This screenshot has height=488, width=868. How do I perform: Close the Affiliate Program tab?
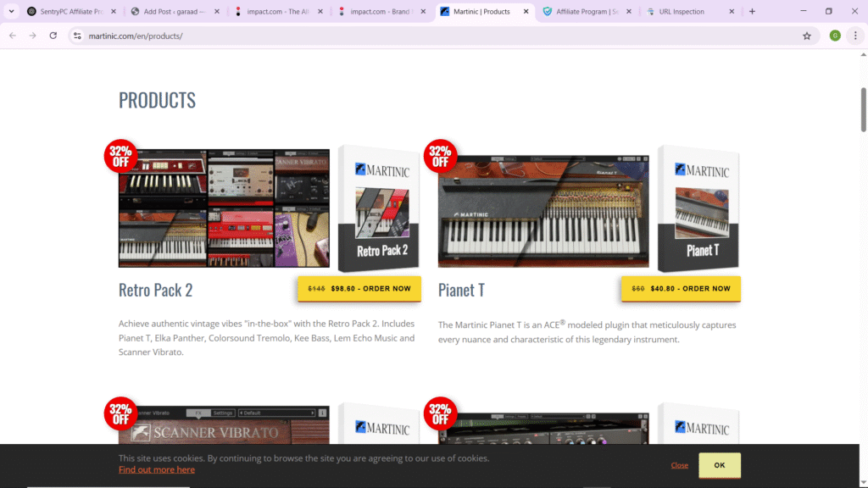[629, 11]
